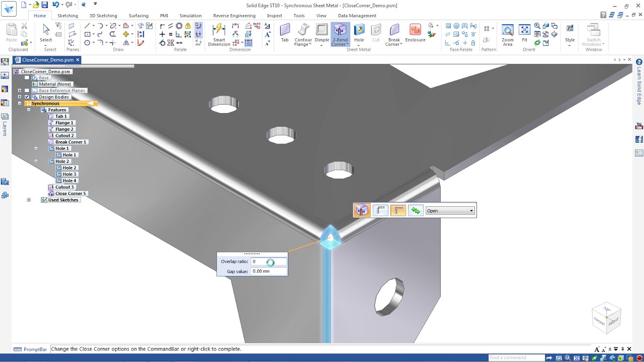Click the Style button

[x=570, y=35]
